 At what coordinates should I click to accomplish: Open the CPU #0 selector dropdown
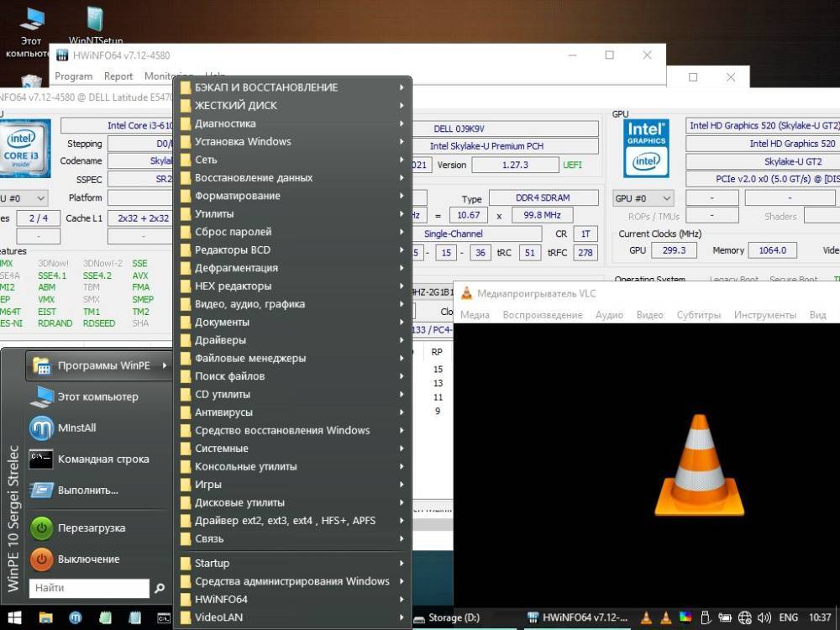[x=24, y=198]
